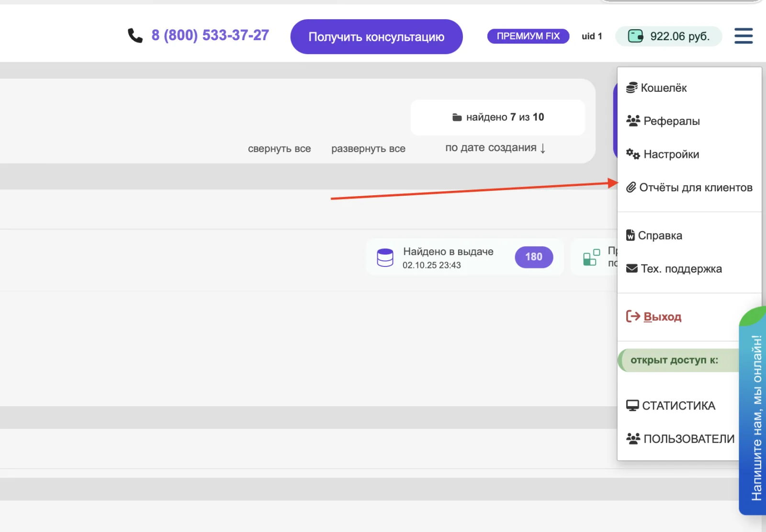Image resolution: width=766 pixels, height=532 pixels.
Task: Click the folder icon near найдено 7 из 10
Action: click(457, 117)
